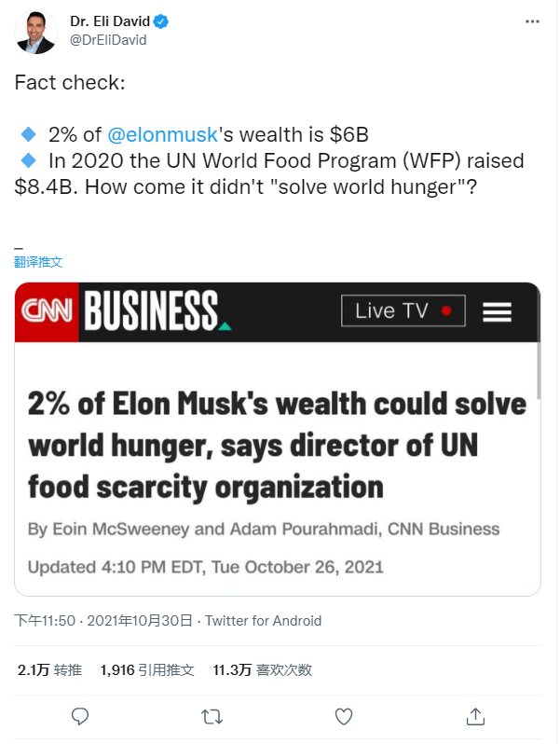View the 1,916 引用推文 quote tweets
This screenshot has height=744, width=560.
pyautogui.click(x=146, y=669)
